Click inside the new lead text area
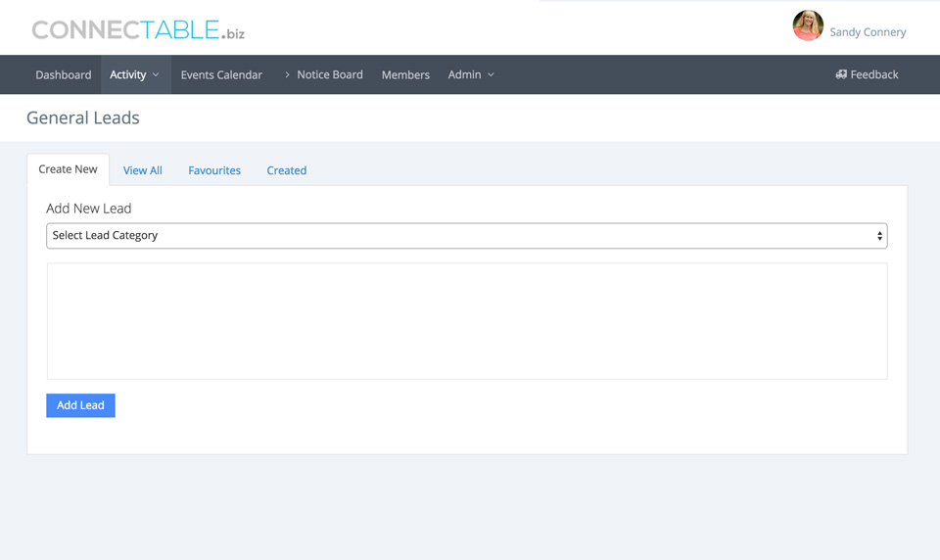 coord(467,321)
